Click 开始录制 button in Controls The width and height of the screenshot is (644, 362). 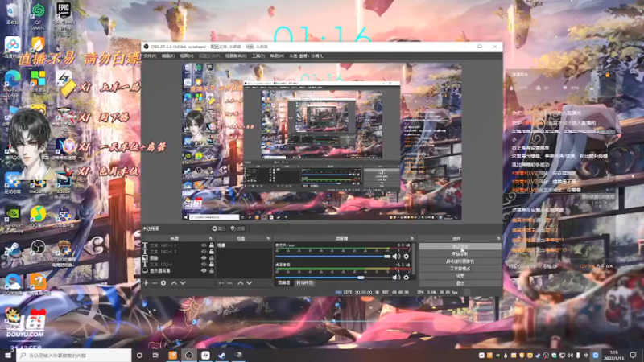click(460, 253)
